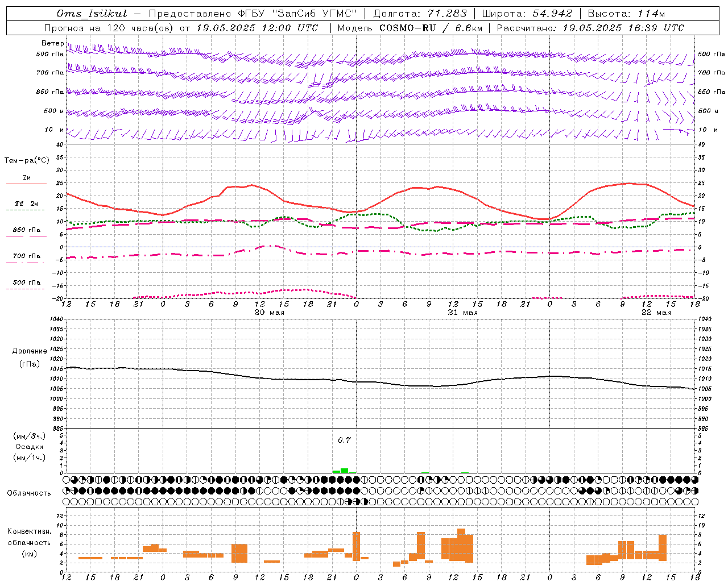
Task: Click the 850 гПа temperature legend entry
Action: pyautogui.click(x=27, y=230)
